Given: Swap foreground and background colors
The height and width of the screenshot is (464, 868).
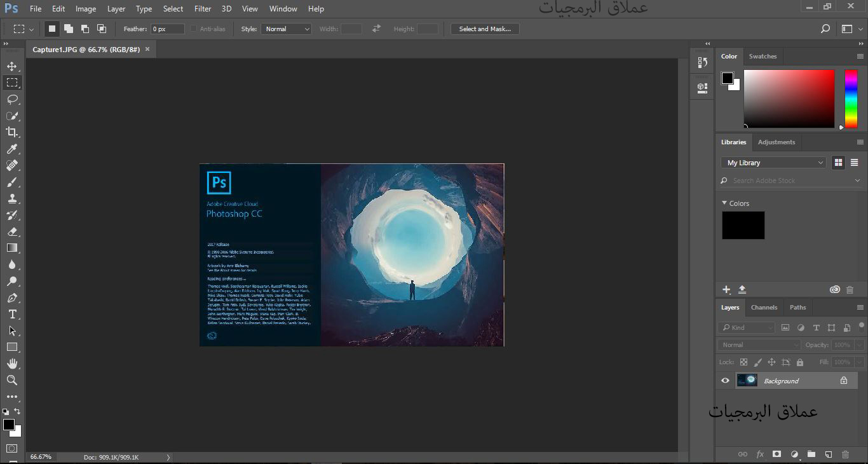Looking at the screenshot, I should click(17, 411).
